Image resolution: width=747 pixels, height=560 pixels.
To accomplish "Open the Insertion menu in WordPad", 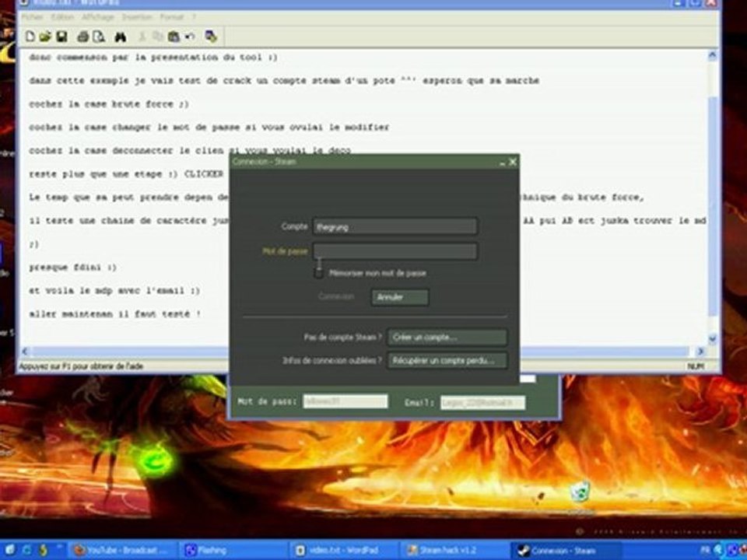I will pyautogui.click(x=137, y=17).
